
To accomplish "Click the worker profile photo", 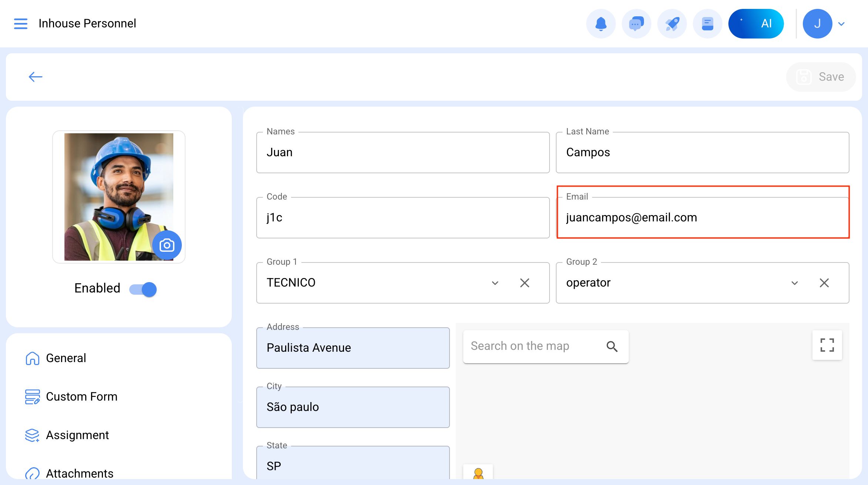I will point(118,197).
